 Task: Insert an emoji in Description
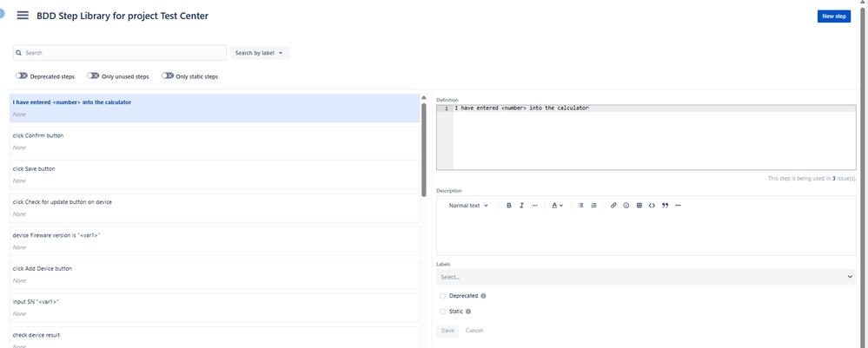pyautogui.click(x=626, y=206)
